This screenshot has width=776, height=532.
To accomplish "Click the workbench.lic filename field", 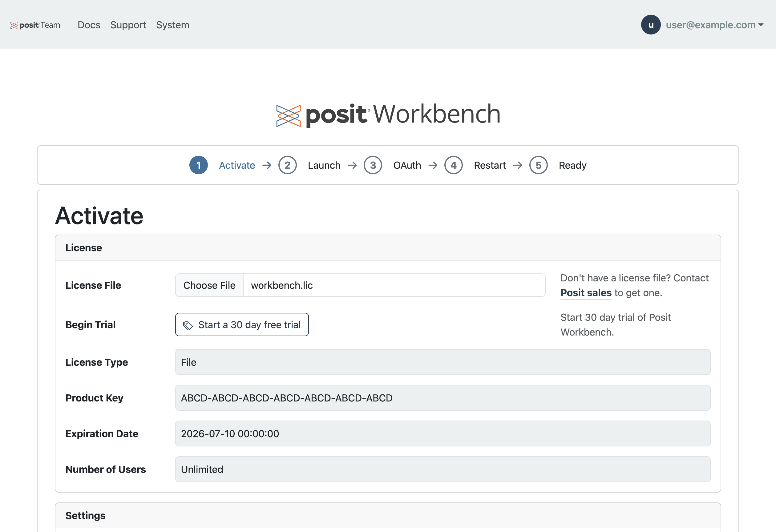I will click(x=394, y=285).
